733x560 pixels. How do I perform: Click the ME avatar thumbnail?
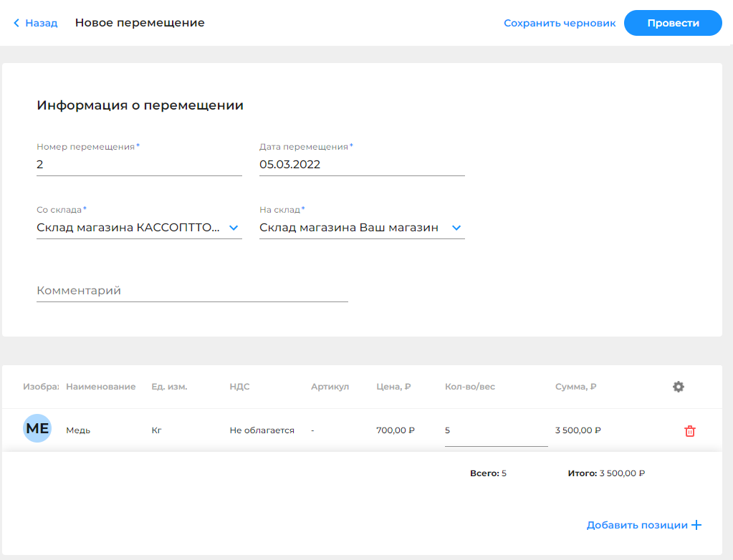point(37,429)
